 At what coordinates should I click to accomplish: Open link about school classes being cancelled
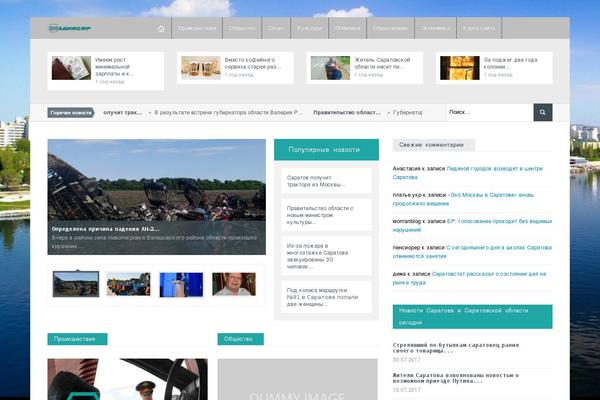click(472, 252)
